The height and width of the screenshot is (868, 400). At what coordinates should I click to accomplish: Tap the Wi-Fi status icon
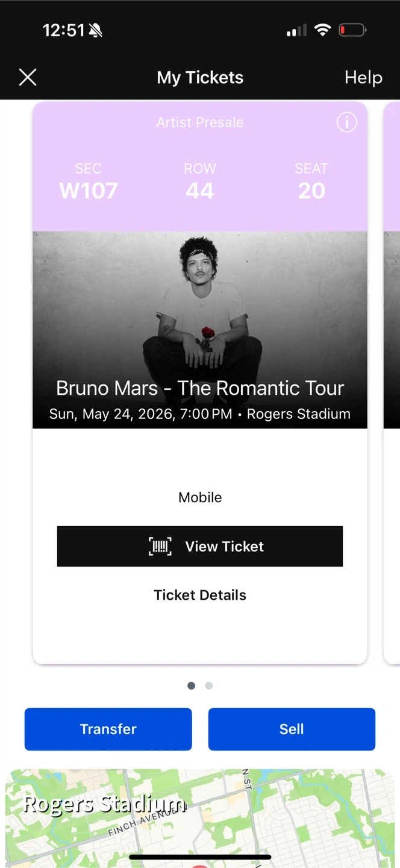[323, 30]
